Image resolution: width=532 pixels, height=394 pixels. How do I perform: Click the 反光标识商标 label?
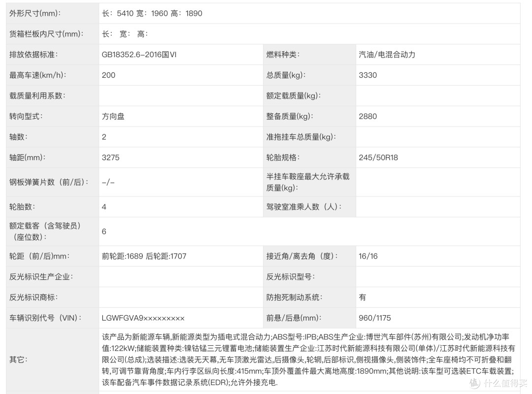point(33,297)
